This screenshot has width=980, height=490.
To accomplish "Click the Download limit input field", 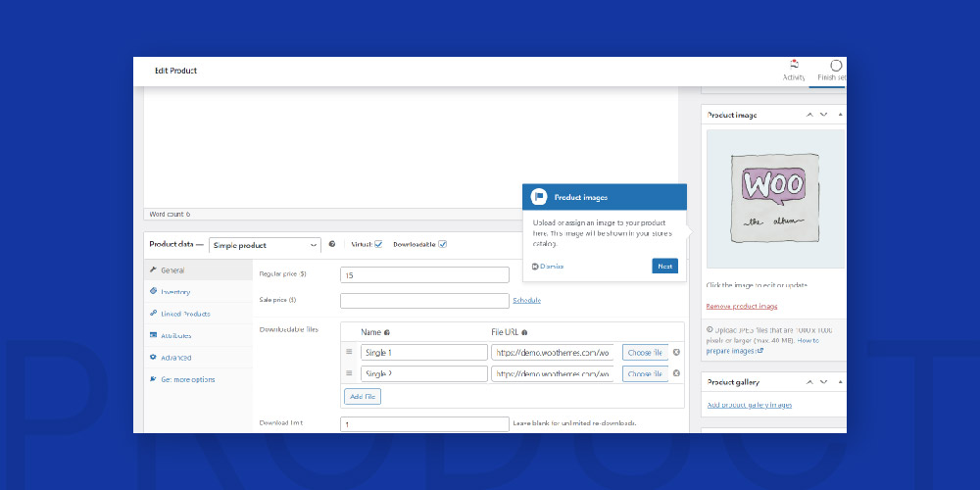I will click(x=425, y=423).
